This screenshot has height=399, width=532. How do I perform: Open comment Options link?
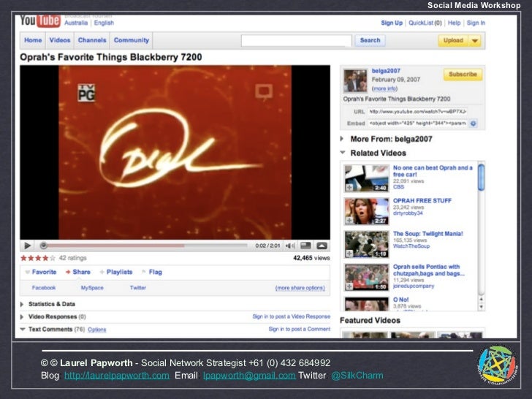97,330
